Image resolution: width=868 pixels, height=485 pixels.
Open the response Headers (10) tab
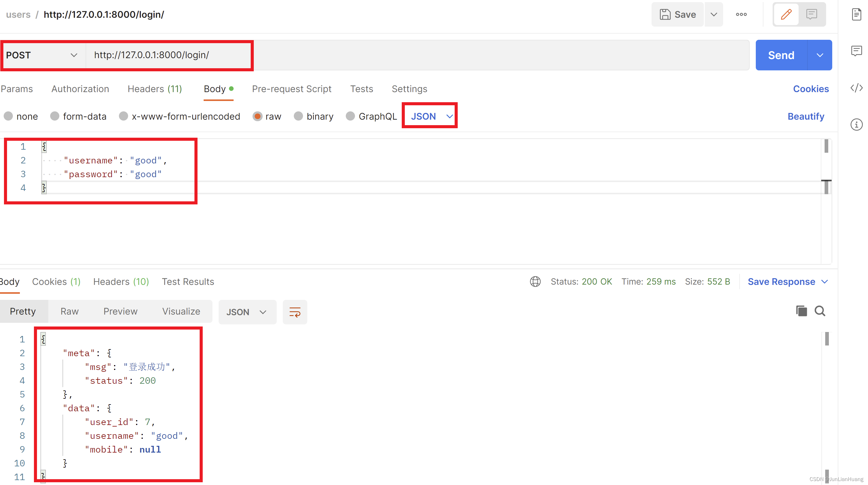tap(121, 282)
